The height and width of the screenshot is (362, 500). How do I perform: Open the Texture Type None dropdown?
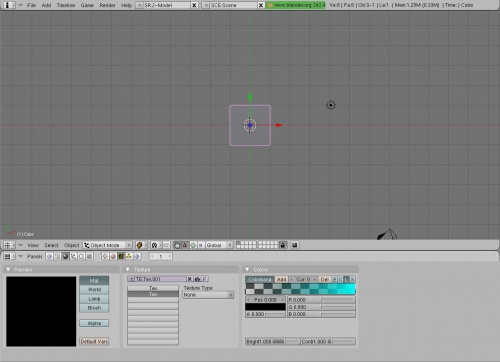coord(208,295)
